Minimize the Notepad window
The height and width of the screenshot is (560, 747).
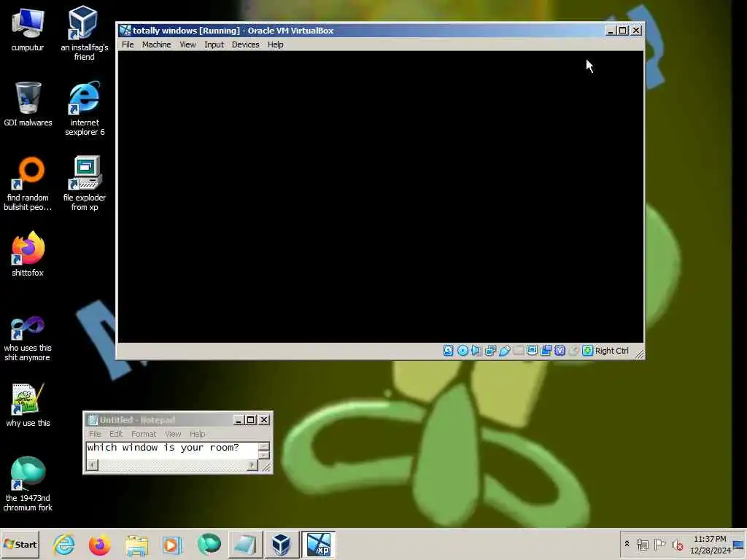coord(239,420)
